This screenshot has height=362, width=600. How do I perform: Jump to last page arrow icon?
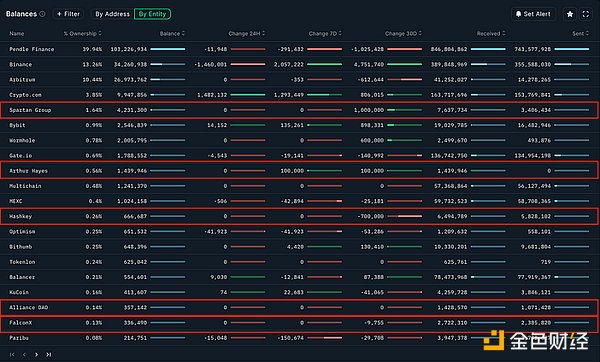[49, 354]
